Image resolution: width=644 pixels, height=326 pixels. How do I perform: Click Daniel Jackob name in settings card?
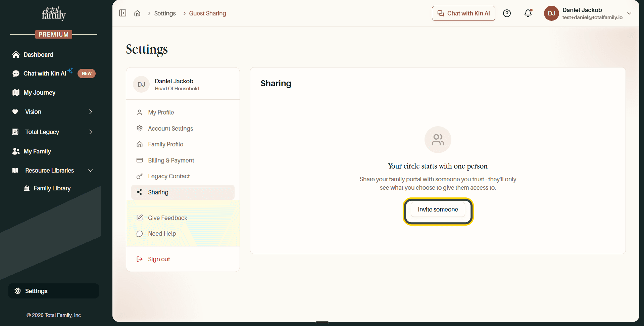(174, 81)
